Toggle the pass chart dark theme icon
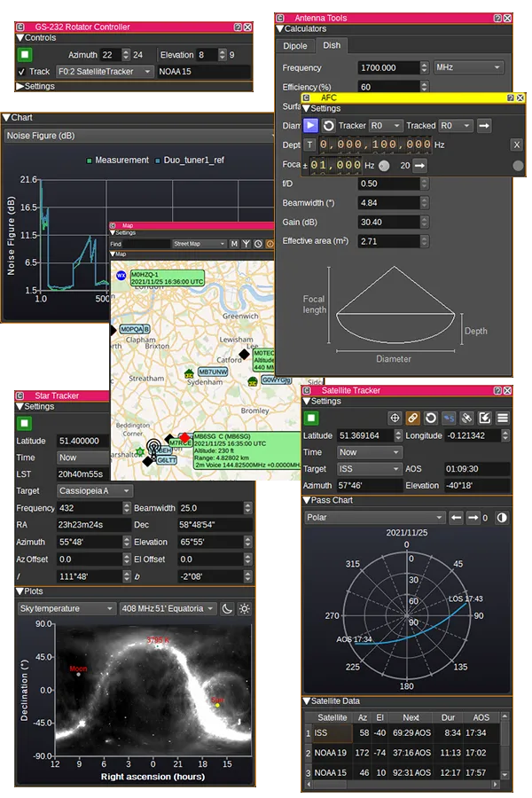 [x=502, y=518]
